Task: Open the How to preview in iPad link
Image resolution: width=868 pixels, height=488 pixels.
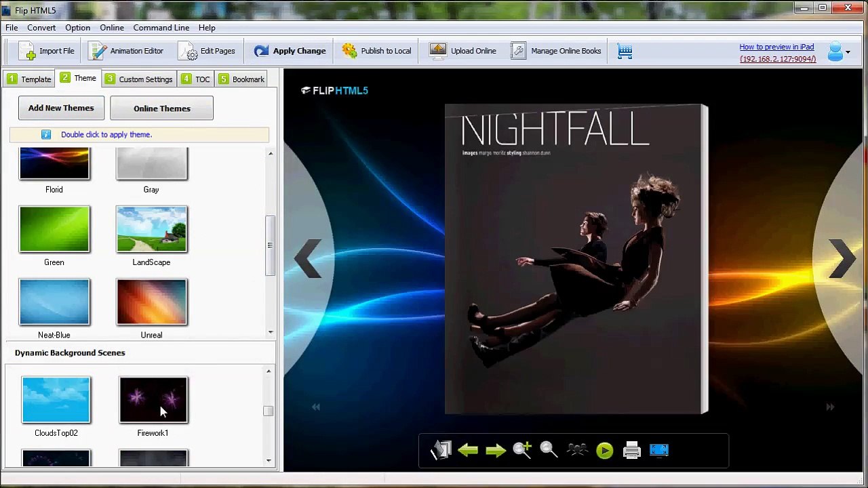Action: point(776,47)
